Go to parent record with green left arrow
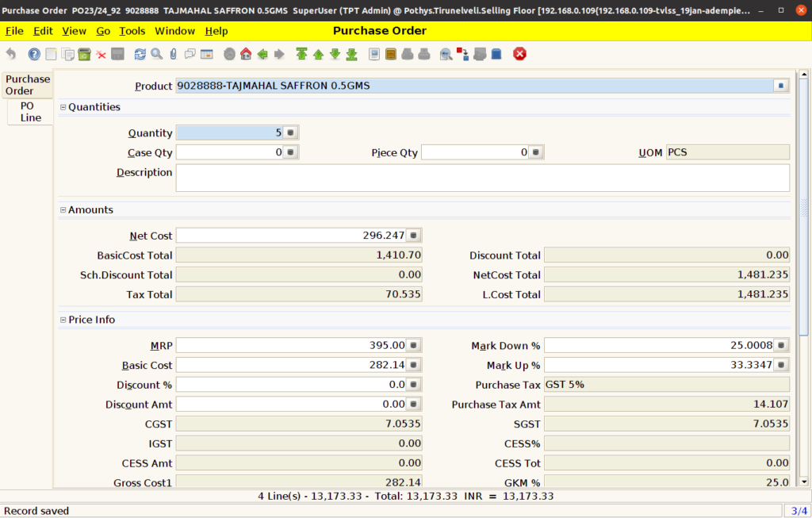 point(262,54)
